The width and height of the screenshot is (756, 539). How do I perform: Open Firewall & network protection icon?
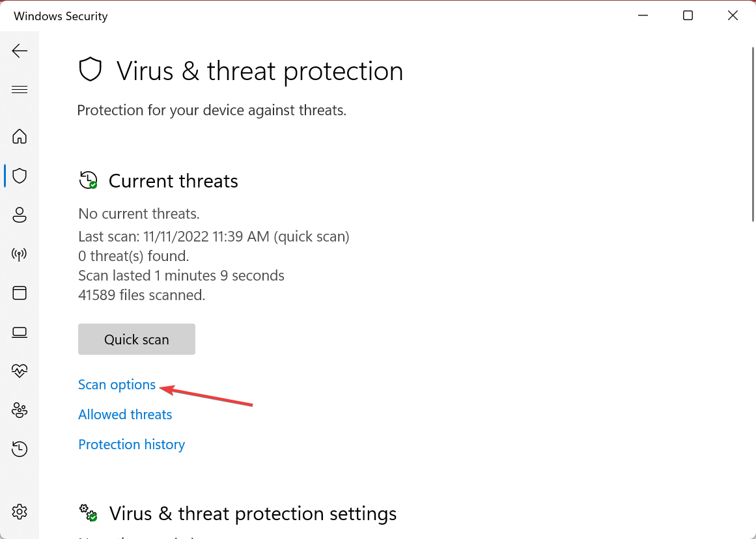(20, 254)
